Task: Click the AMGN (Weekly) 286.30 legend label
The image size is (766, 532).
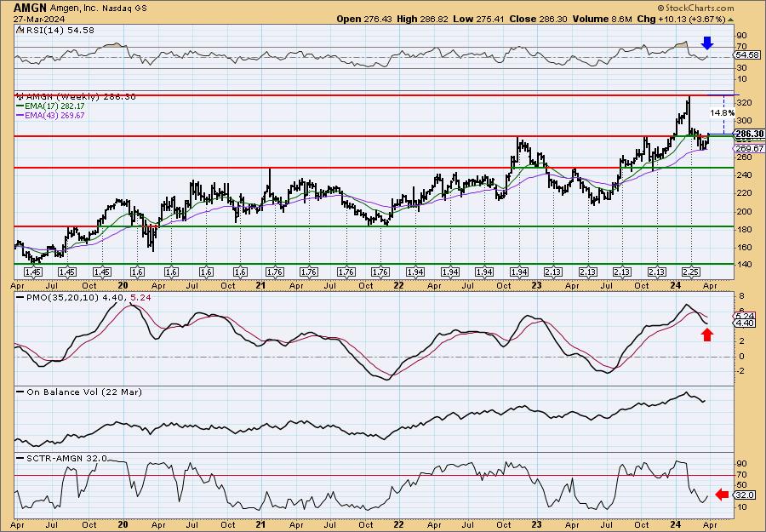Action: click(76, 97)
